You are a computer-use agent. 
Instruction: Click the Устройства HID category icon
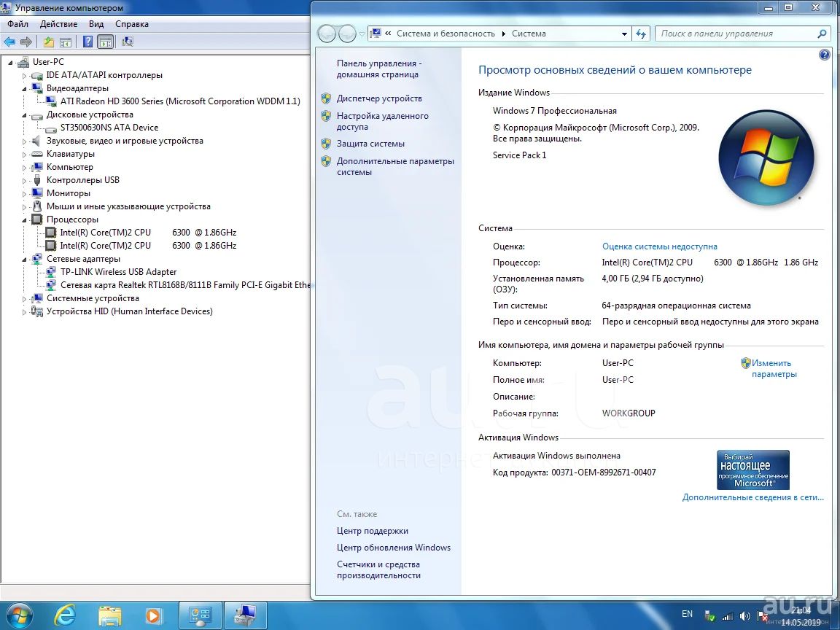click(x=36, y=311)
